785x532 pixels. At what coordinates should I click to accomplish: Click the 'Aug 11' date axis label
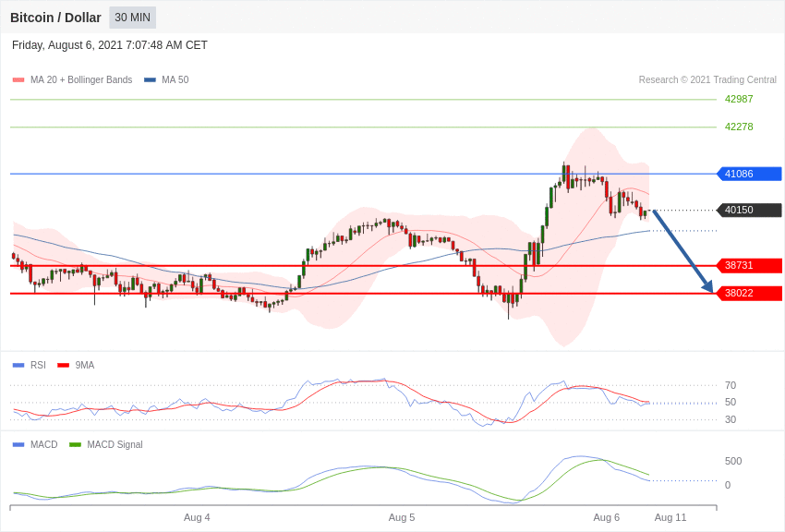[x=670, y=517]
